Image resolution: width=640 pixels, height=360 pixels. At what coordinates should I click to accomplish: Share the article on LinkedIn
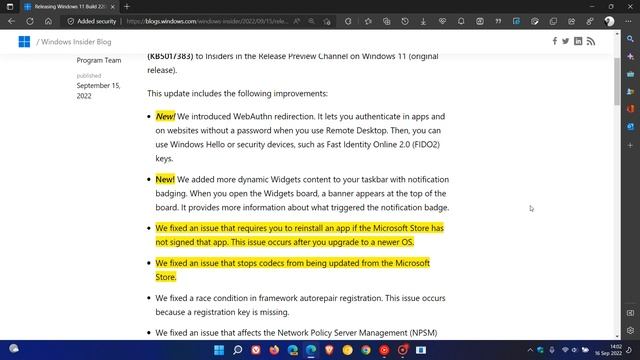[578, 41]
